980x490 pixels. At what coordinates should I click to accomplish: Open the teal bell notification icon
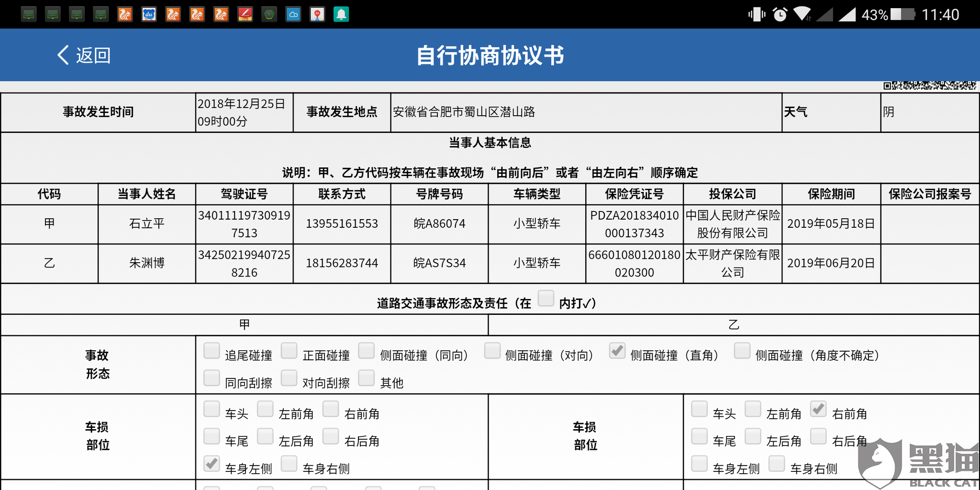[x=341, y=14]
